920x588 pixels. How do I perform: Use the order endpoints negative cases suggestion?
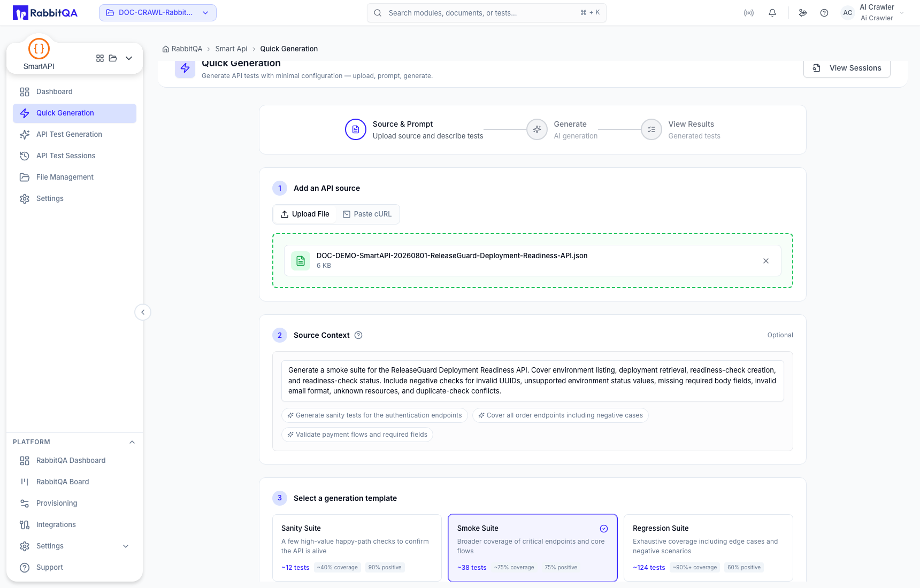561,415
